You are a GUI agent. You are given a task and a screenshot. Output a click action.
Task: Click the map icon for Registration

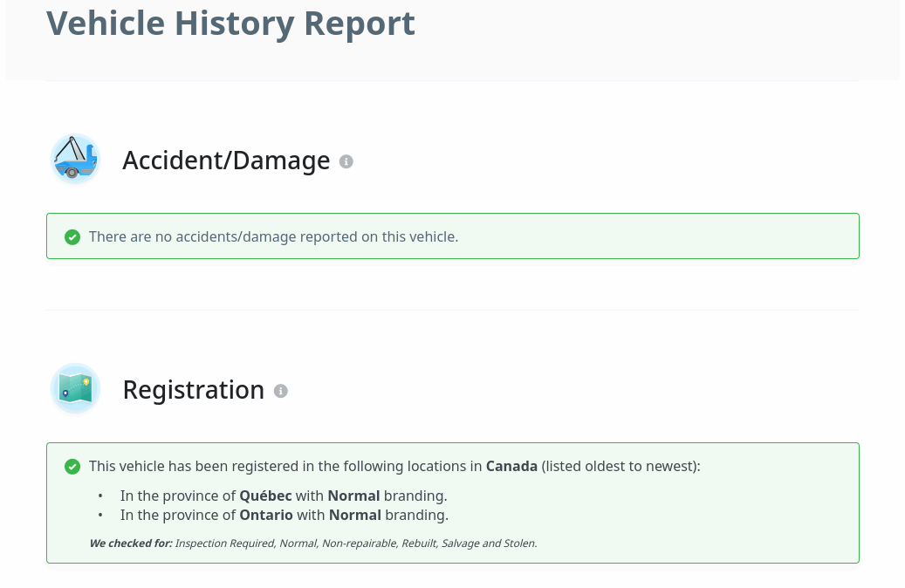[x=75, y=389]
